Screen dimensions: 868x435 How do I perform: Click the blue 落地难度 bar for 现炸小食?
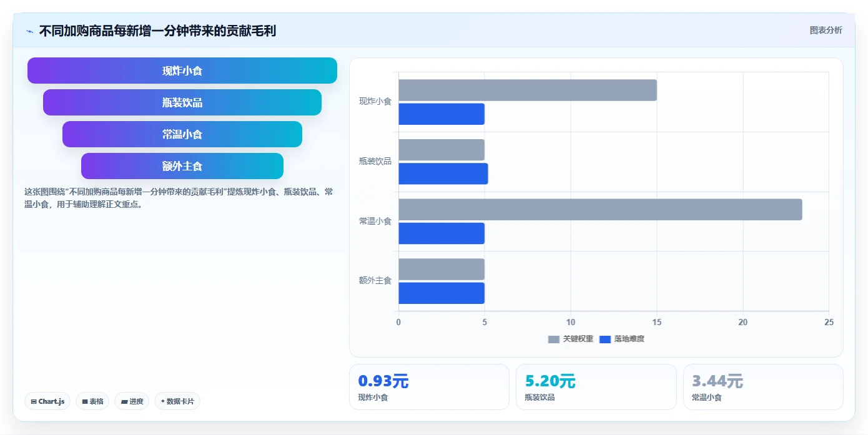(441, 114)
